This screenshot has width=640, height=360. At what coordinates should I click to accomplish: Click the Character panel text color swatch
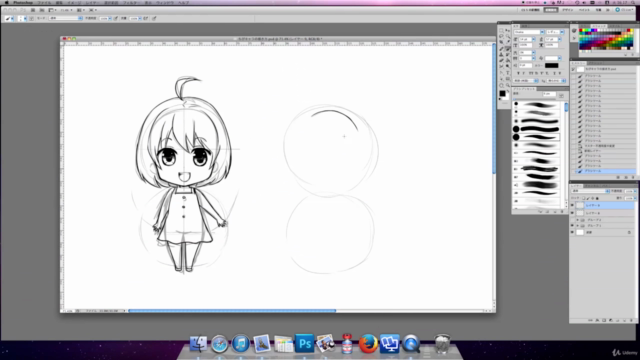click(x=552, y=65)
